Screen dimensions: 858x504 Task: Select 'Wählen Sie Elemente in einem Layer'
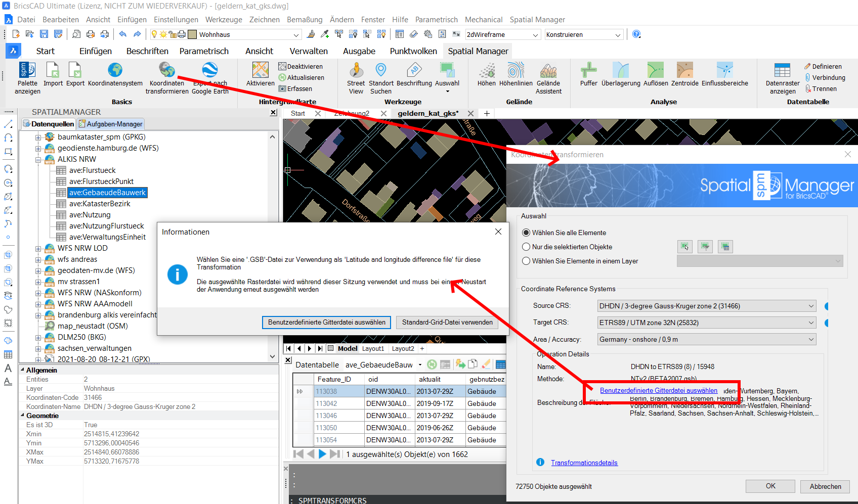(527, 261)
